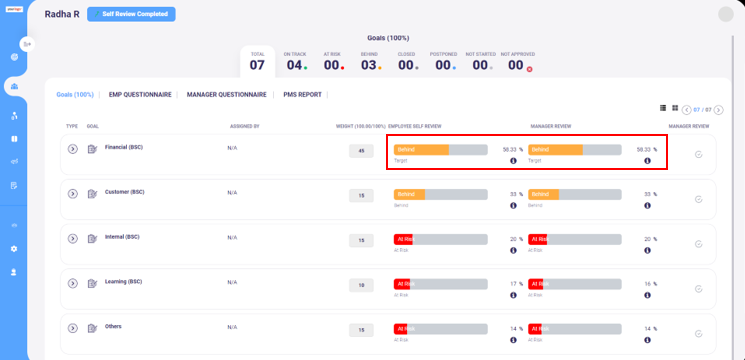
Task: Click sidebar expand toggle arrow
Action: click(28, 44)
